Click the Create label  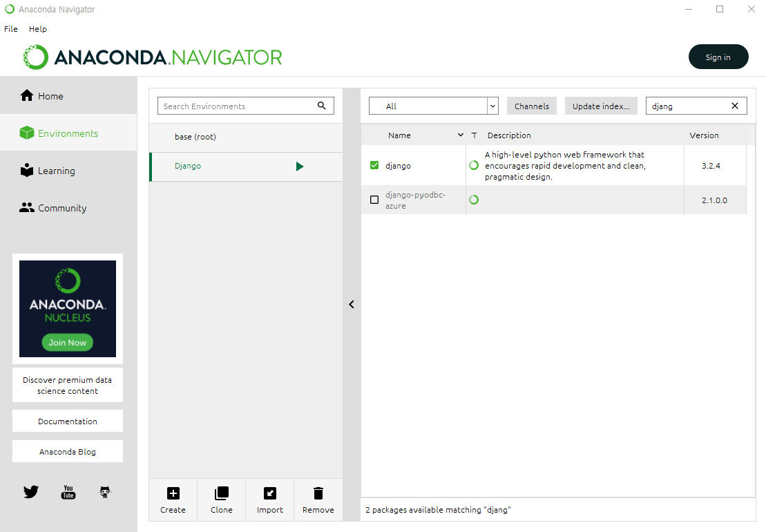(x=173, y=509)
